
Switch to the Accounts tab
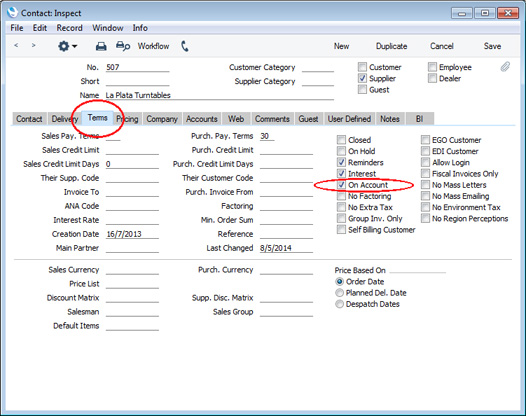click(x=202, y=119)
